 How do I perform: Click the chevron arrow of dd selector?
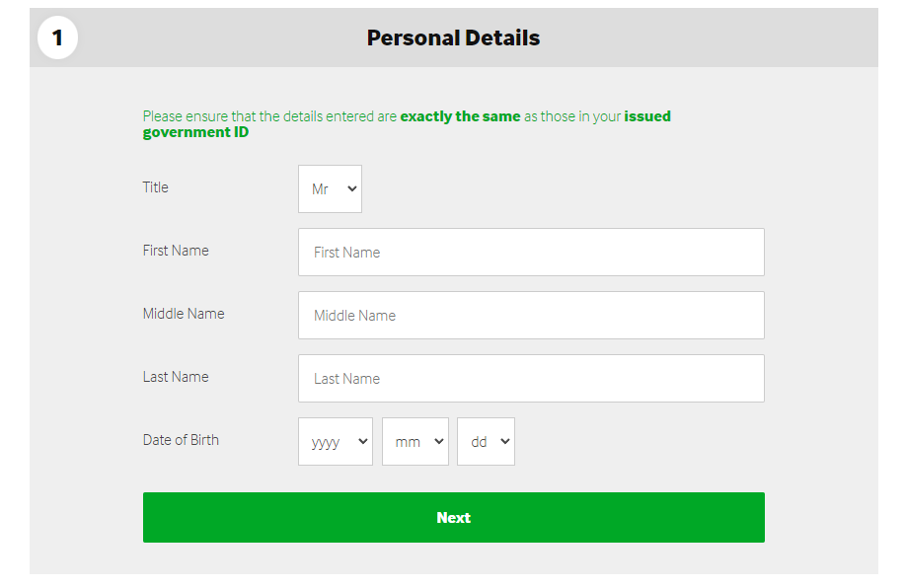[505, 441]
